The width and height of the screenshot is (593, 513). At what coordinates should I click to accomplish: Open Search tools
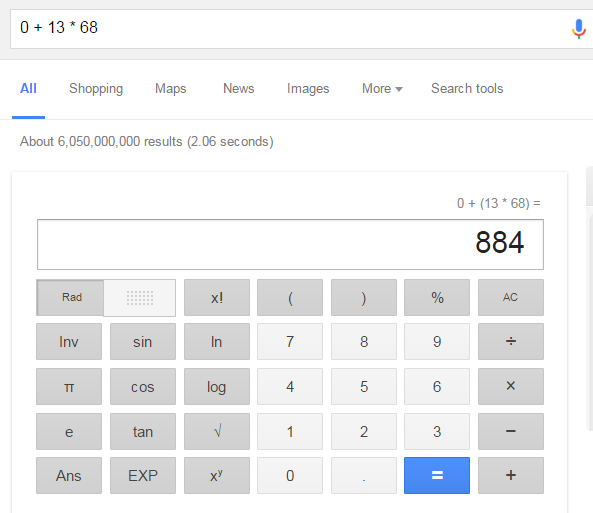(467, 89)
